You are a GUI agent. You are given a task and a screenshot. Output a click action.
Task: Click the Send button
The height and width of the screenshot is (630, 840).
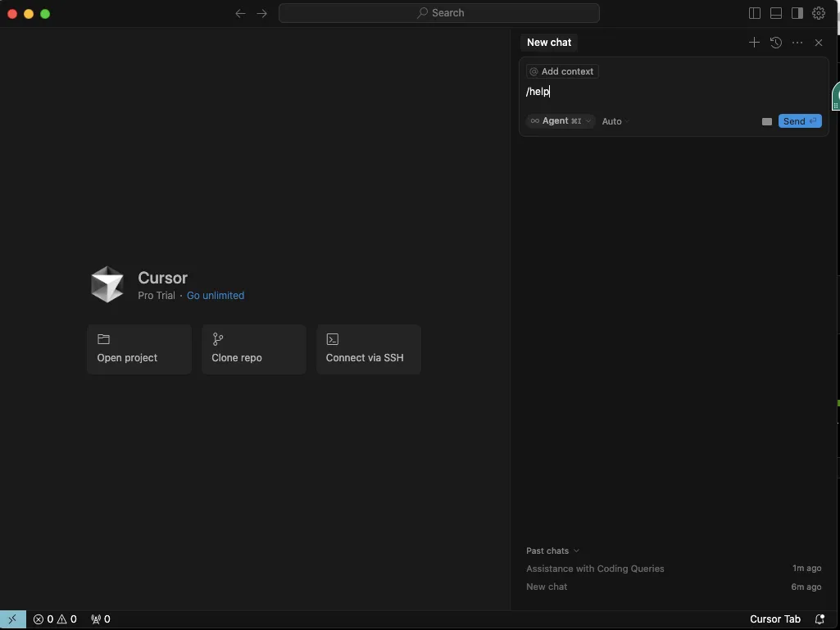pyautogui.click(x=799, y=121)
